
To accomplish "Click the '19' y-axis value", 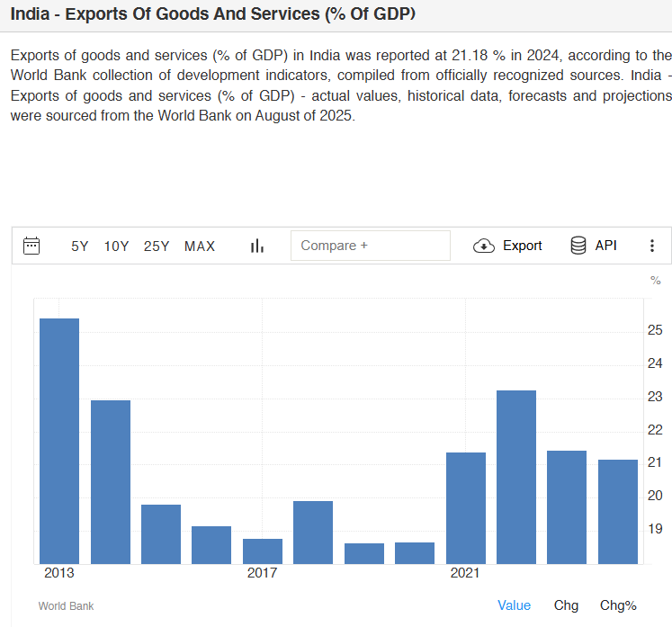I will (x=655, y=529).
